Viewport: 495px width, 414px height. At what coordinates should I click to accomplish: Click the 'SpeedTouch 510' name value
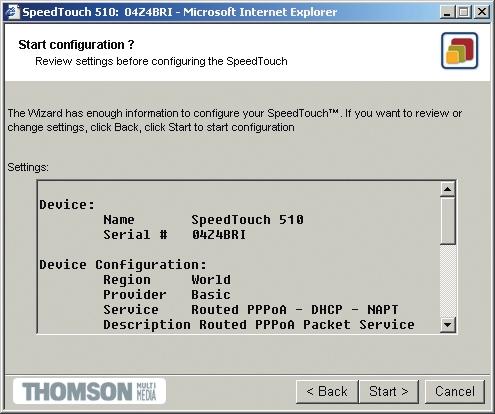(247, 220)
